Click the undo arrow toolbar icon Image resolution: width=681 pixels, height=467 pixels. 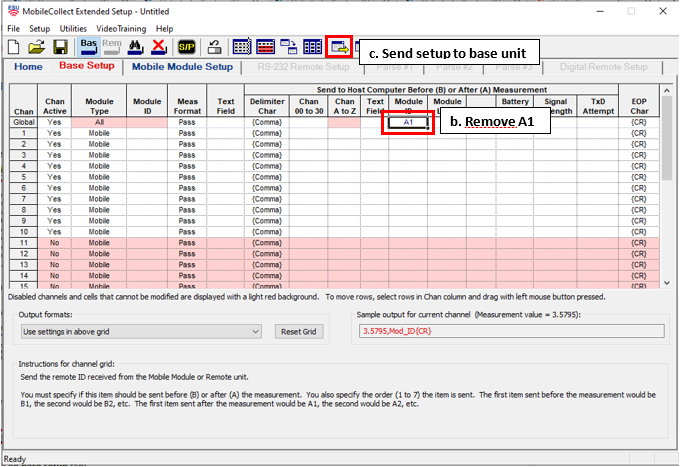click(x=214, y=46)
